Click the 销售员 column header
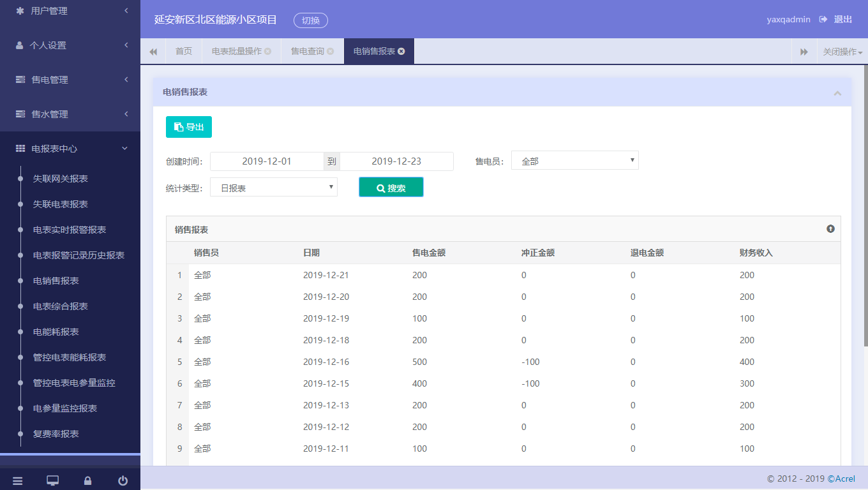 (x=206, y=253)
